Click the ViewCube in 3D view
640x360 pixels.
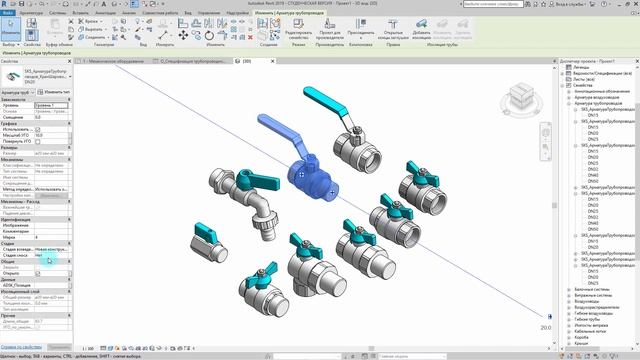click(x=521, y=97)
